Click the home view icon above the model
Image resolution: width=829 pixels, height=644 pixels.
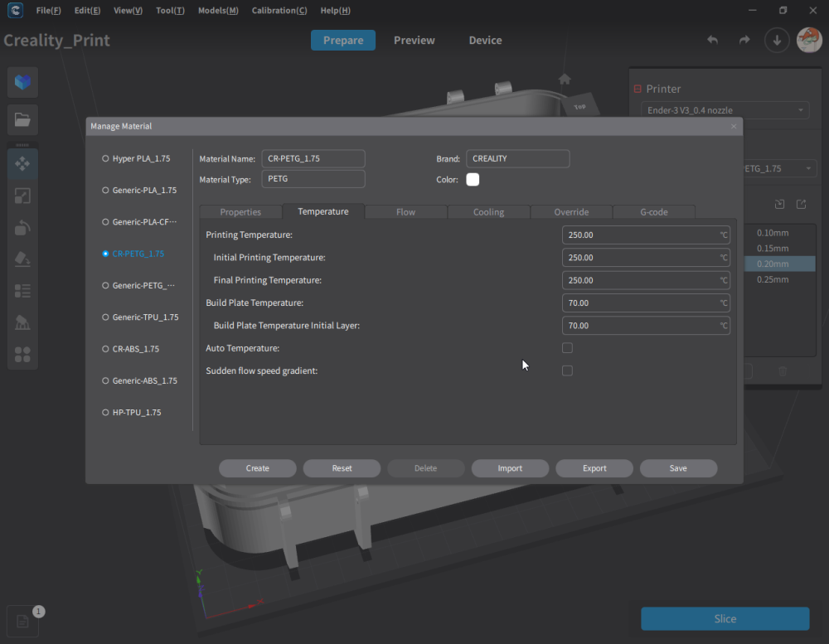[565, 80]
